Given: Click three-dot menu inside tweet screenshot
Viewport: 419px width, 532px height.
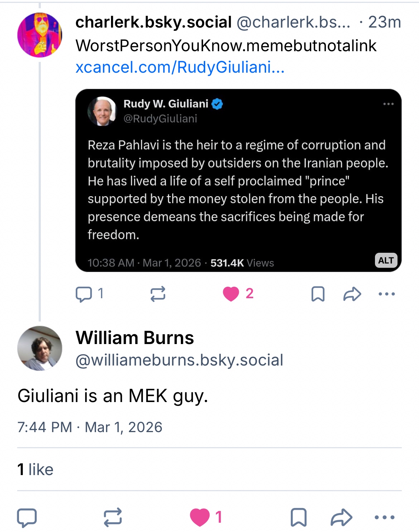Looking at the screenshot, I should click(388, 104).
